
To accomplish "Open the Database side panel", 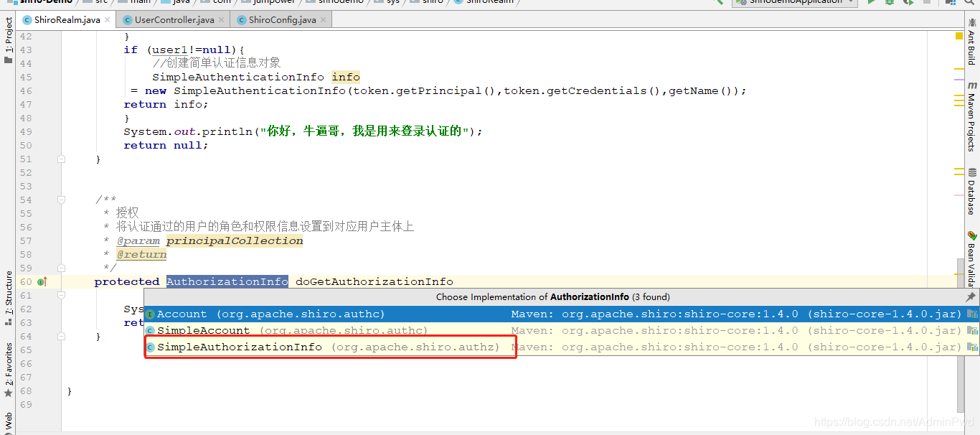I will (972, 192).
